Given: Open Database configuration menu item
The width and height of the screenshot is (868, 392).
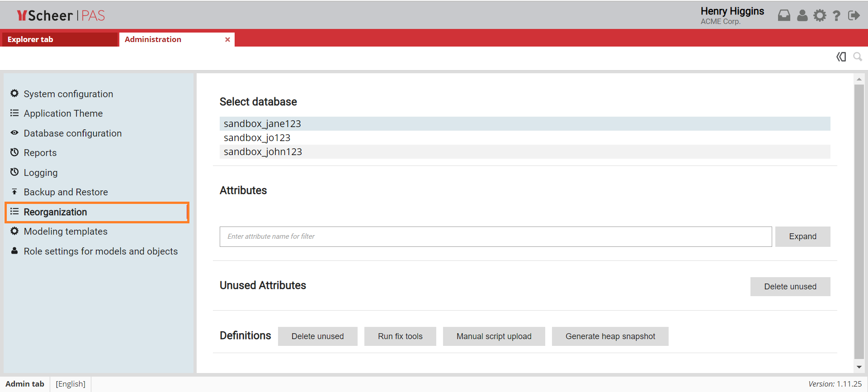Looking at the screenshot, I should (x=72, y=133).
